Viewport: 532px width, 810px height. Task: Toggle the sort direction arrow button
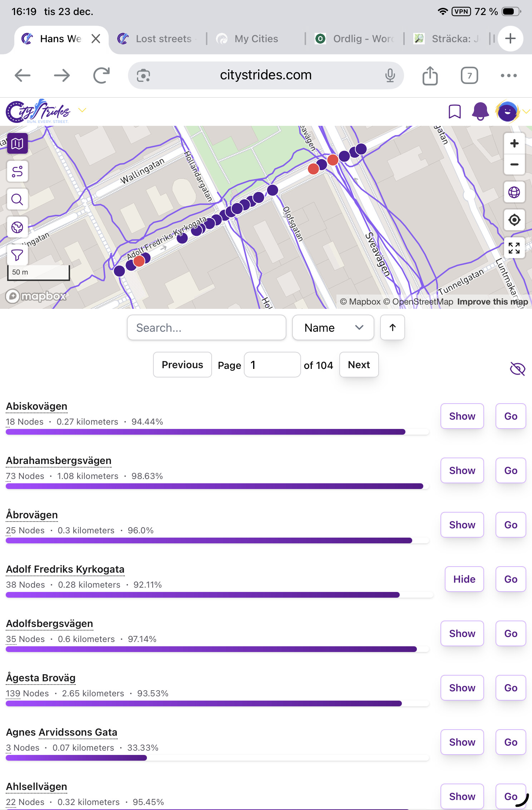tap(392, 327)
